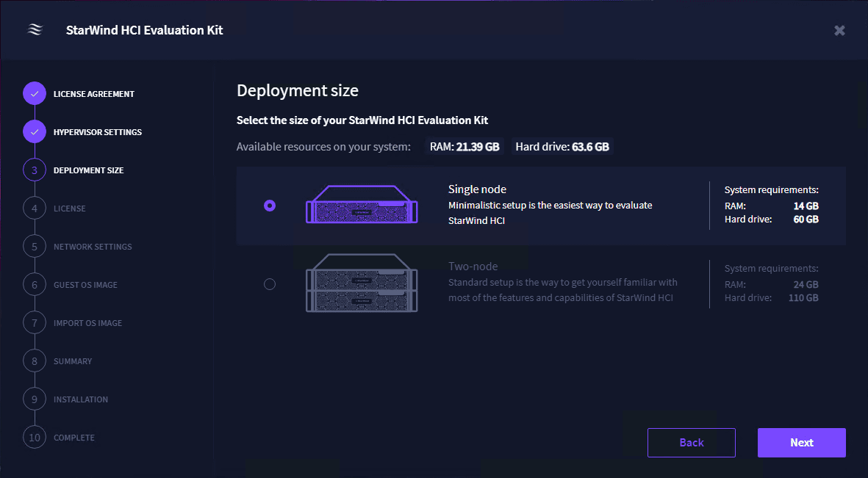Screen dimensions: 868x478
Task: Click the Single node title text
Action: pos(477,189)
